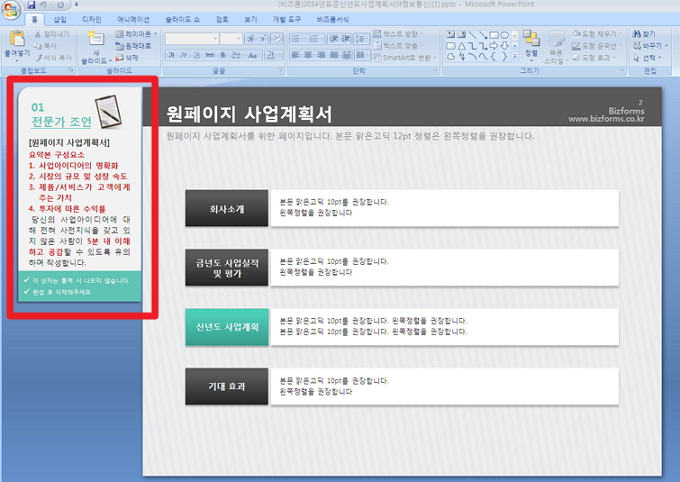Toggle Align Text Right
680x482 pixels.
click(321, 55)
